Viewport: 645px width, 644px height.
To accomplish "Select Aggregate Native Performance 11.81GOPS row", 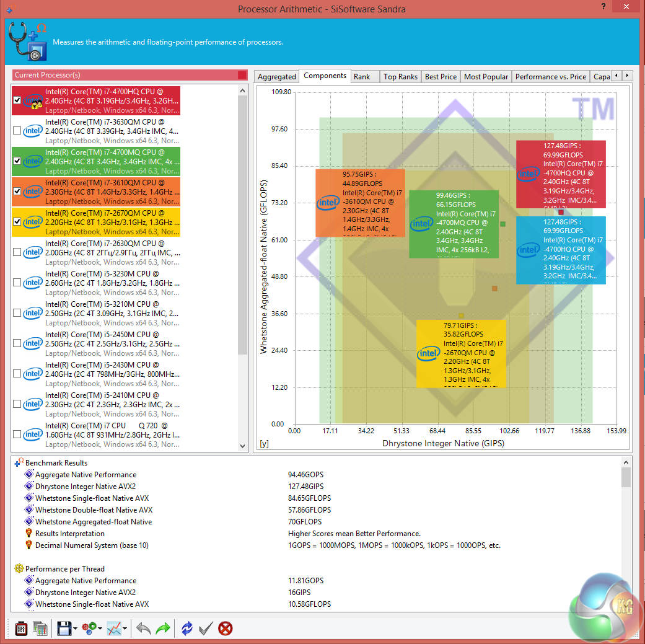I will [x=317, y=581].
